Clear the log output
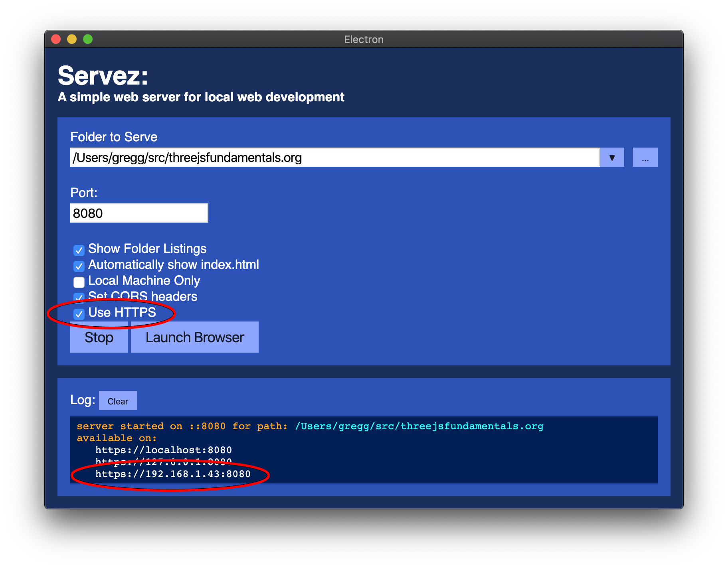The height and width of the screenshot is (568, 728). (118, 401)
